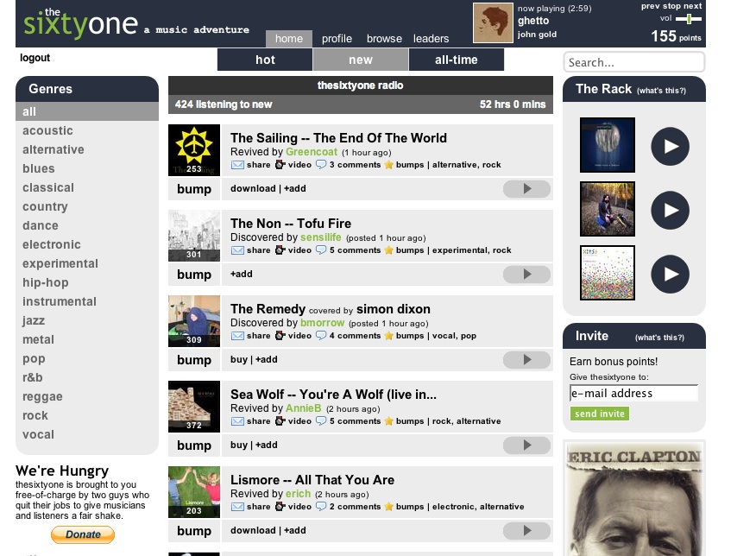The image size is (756, 556).
Task: Select the hip-hop genre
Action: 46,282
